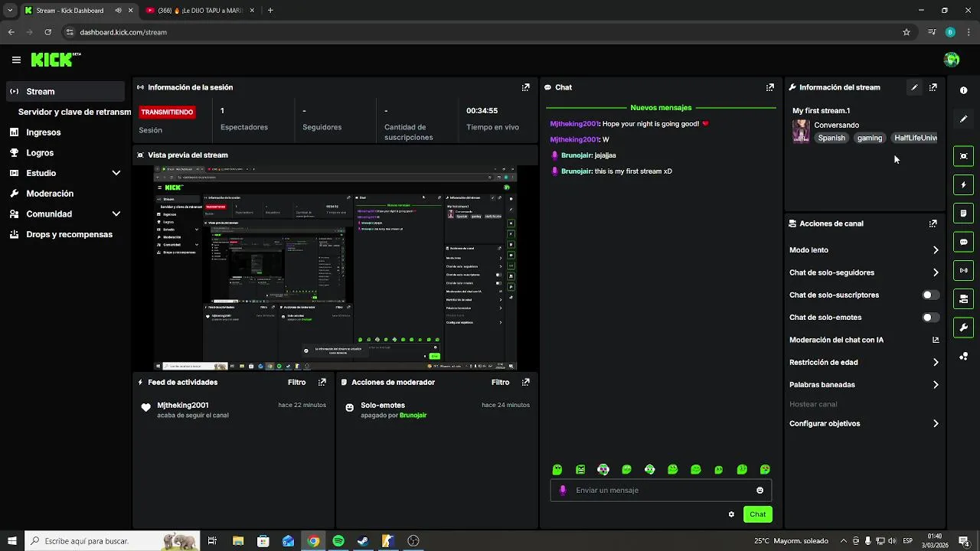
Task: Open the user avatar menu in the header
Action: [952, 60]
